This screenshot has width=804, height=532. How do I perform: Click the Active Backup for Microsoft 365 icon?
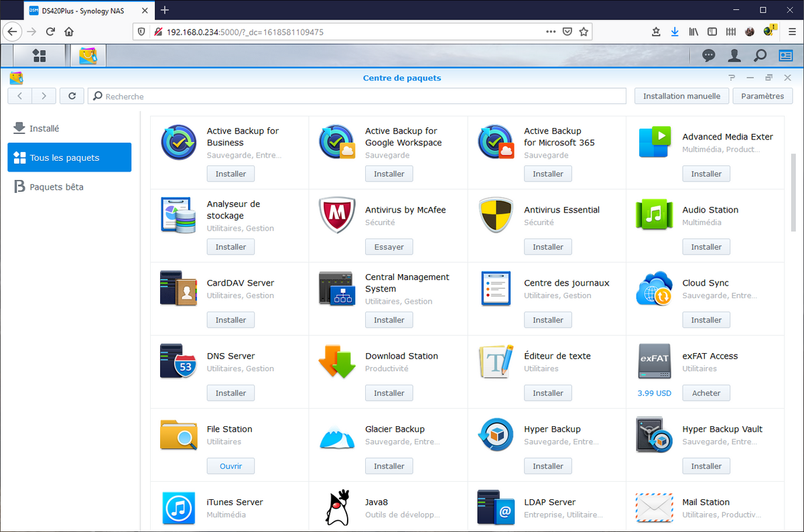click(x=495, y=142)
